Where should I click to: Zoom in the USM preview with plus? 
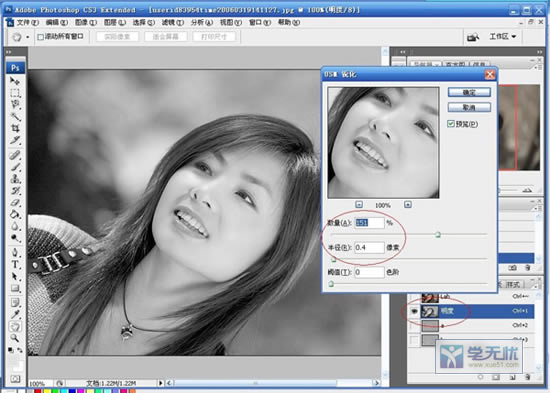[x=408, y=205]
